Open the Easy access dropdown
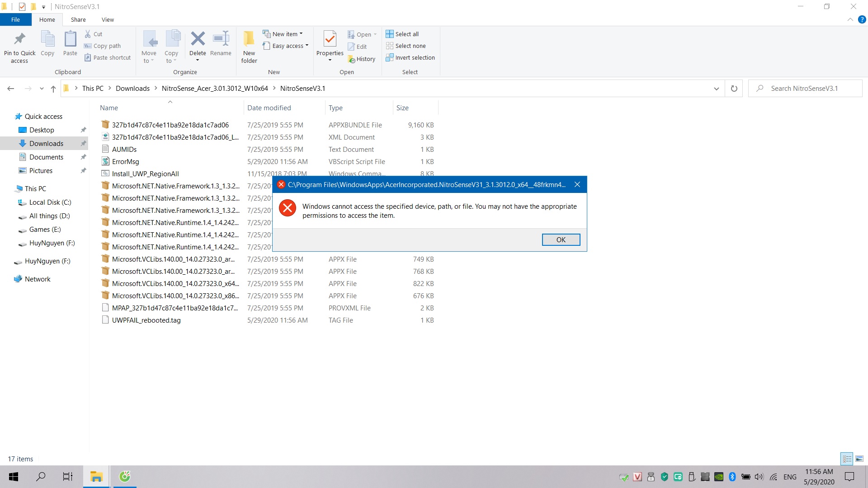 click(286, 46)
